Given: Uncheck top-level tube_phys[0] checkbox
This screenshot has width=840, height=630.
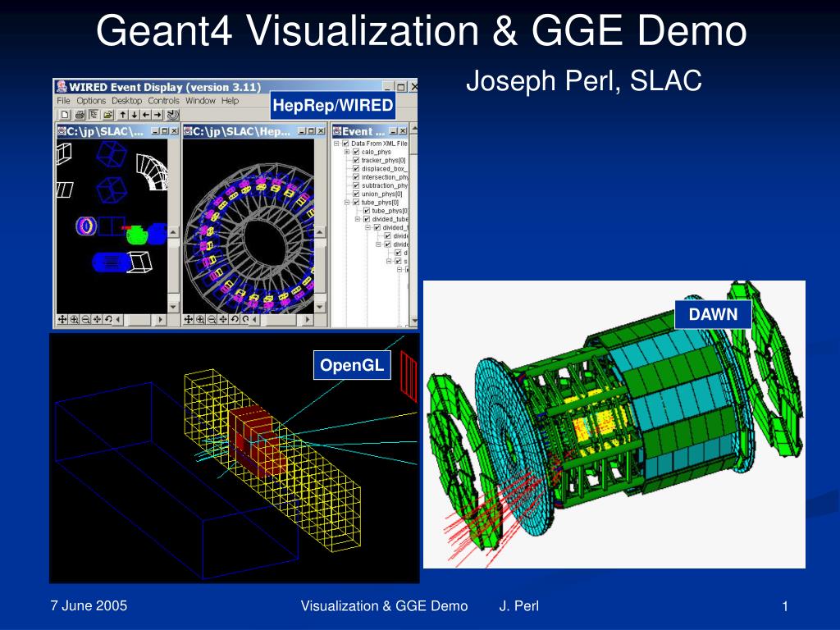Looking at the screenshot, I should pyautogui.click(x=356, y=203).
